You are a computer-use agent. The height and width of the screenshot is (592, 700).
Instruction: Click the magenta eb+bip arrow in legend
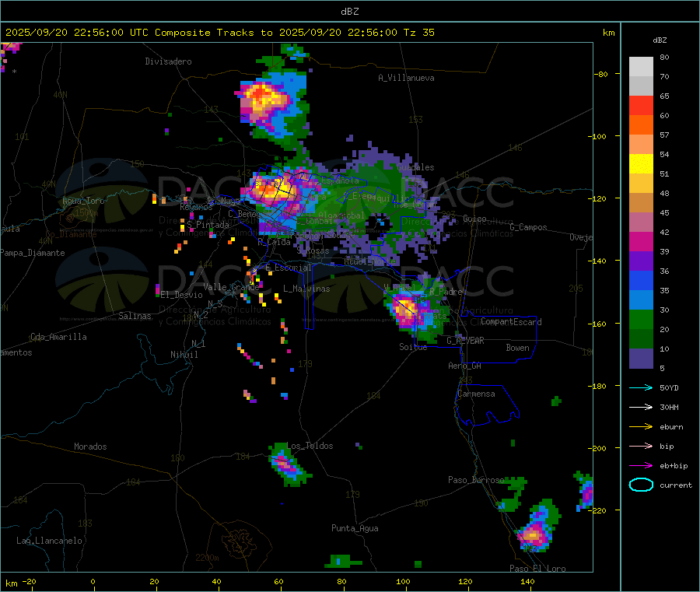click(x=641, y=466)
